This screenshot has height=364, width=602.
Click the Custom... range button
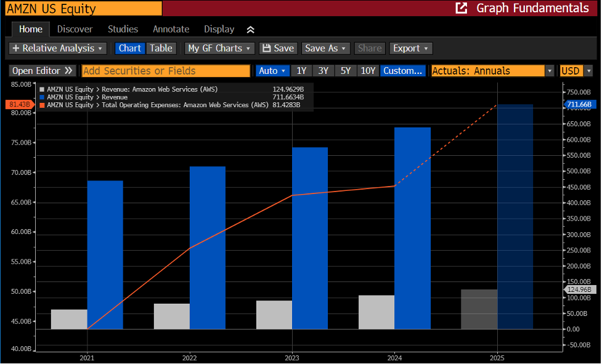403,71
